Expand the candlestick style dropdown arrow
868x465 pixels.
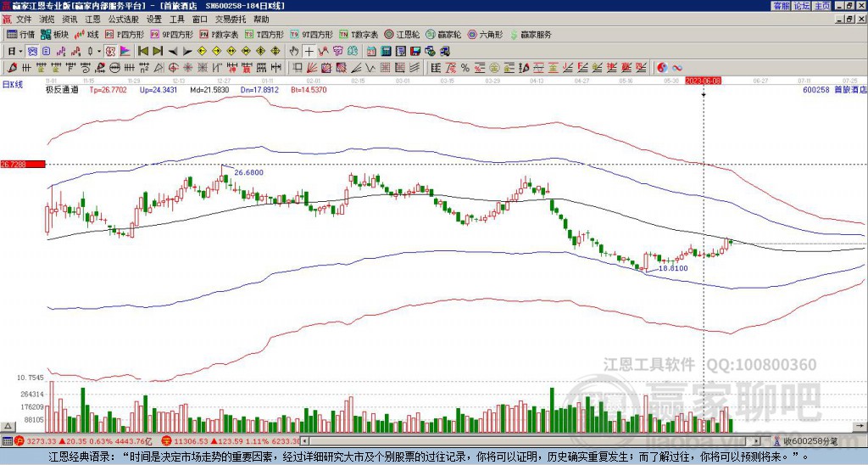click(x=99, y=51)
